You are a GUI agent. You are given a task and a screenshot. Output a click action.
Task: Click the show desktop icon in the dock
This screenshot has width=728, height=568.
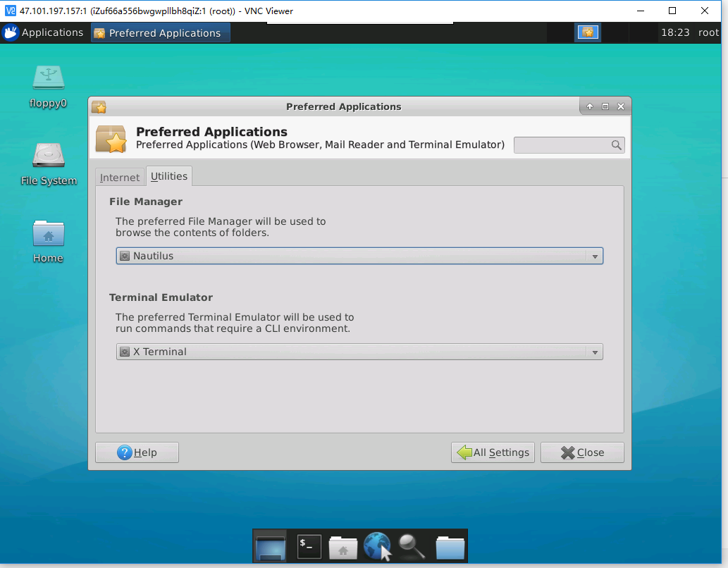(x=270, y=546)
